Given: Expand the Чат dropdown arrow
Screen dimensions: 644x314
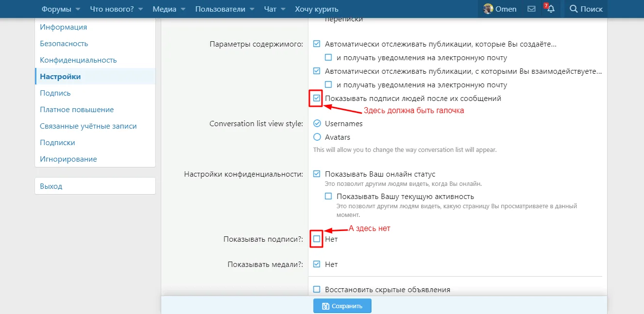Looking at the screenshot, I should coord(283,9).
